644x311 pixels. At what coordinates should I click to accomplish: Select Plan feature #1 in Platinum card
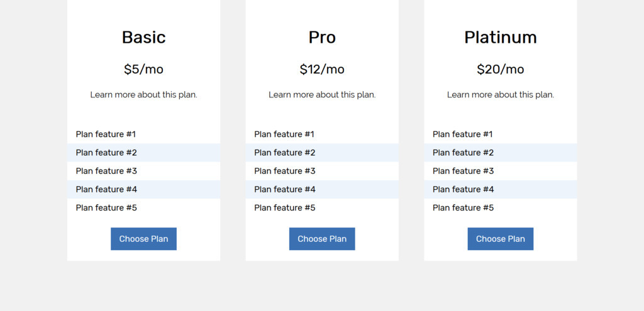coord(463,134)
